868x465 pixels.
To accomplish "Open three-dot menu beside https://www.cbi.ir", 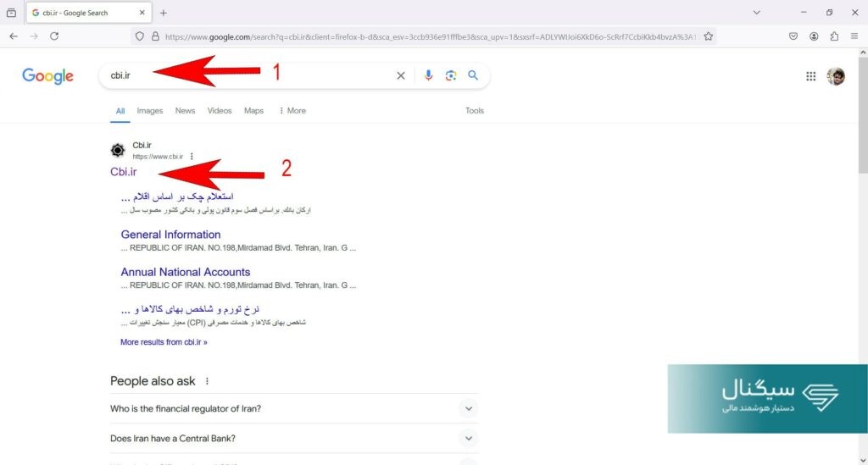I will click(x=192, y=157).
